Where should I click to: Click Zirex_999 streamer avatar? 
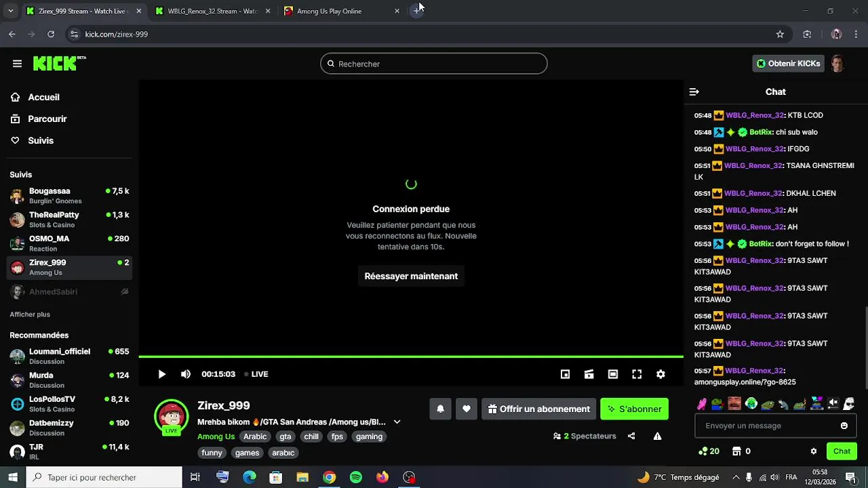pyautogui.click(x=171, y=416)
